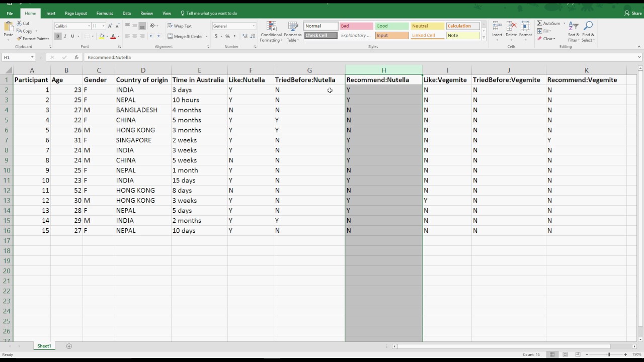Apply Accounting dollar number format

click(x=216, y=36)
